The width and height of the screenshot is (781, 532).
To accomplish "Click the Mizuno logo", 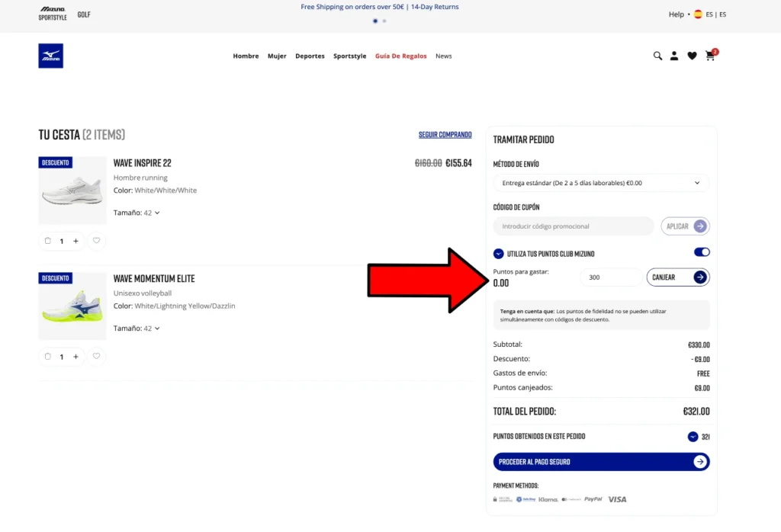I will click(x=50, y=56).
